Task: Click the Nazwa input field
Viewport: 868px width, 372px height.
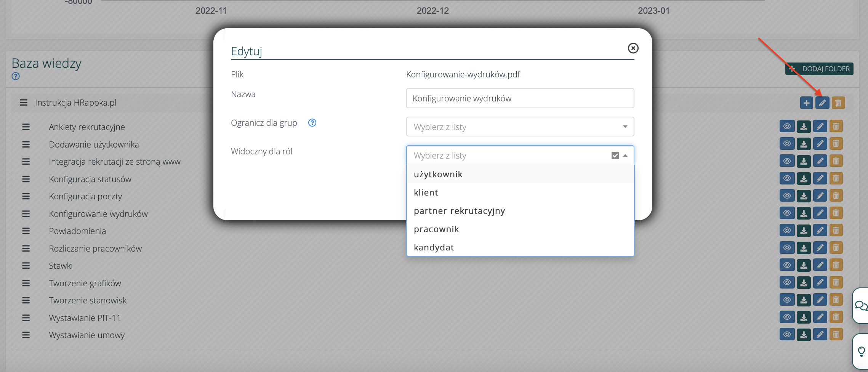Action: click(x=520, y=98)
